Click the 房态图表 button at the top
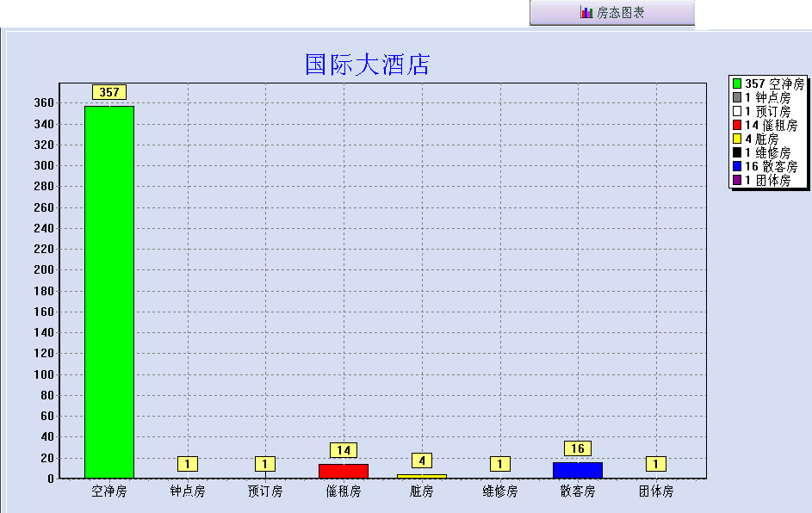Viewport: 812px width, 513px height. pyautogui.click(x=611, y=13)
